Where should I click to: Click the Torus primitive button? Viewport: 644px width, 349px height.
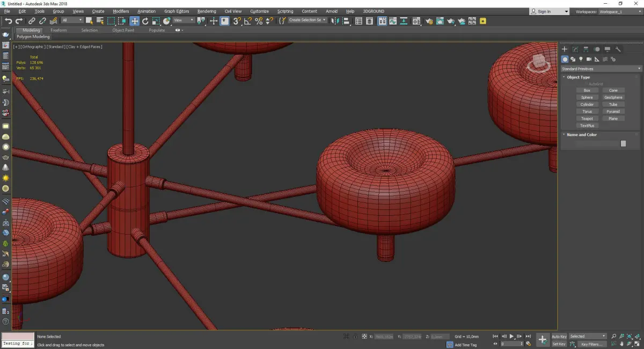tap(587, 112)
